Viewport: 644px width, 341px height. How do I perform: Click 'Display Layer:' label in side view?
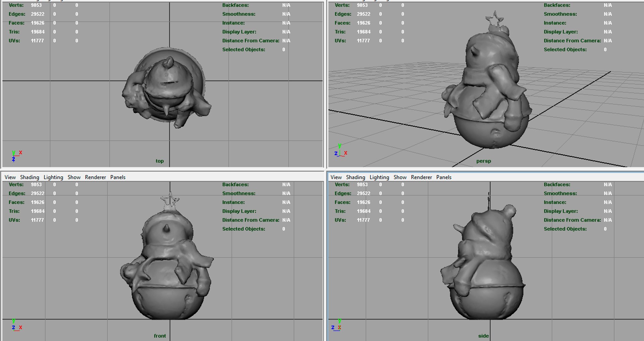pos(561,211)
